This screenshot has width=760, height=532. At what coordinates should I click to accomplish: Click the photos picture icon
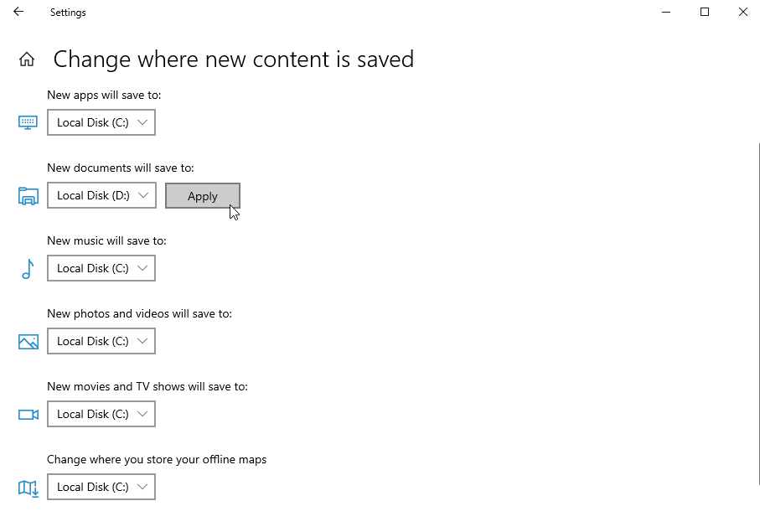(28, 342)
